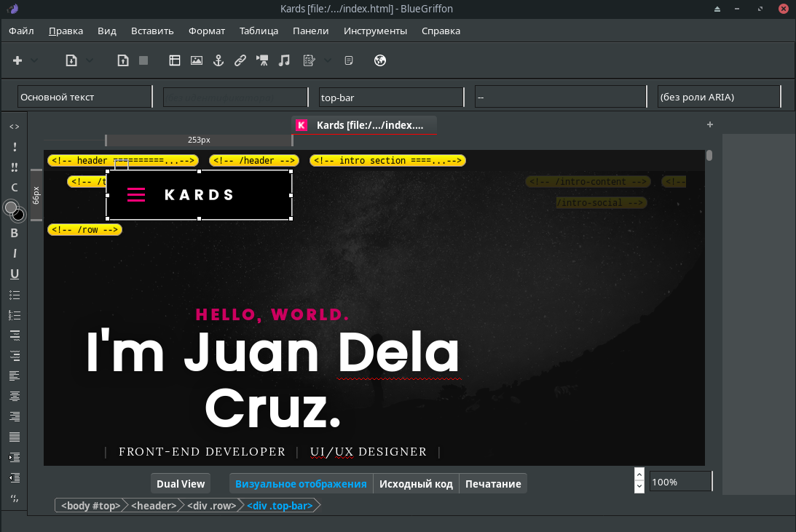Toggle Bold formatting in the left sidebar

[x=14, y=234]
